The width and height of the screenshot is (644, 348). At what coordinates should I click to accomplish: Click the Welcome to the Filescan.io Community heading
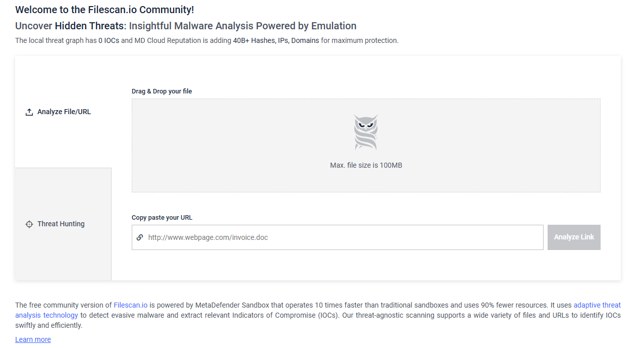click(104, 10)
